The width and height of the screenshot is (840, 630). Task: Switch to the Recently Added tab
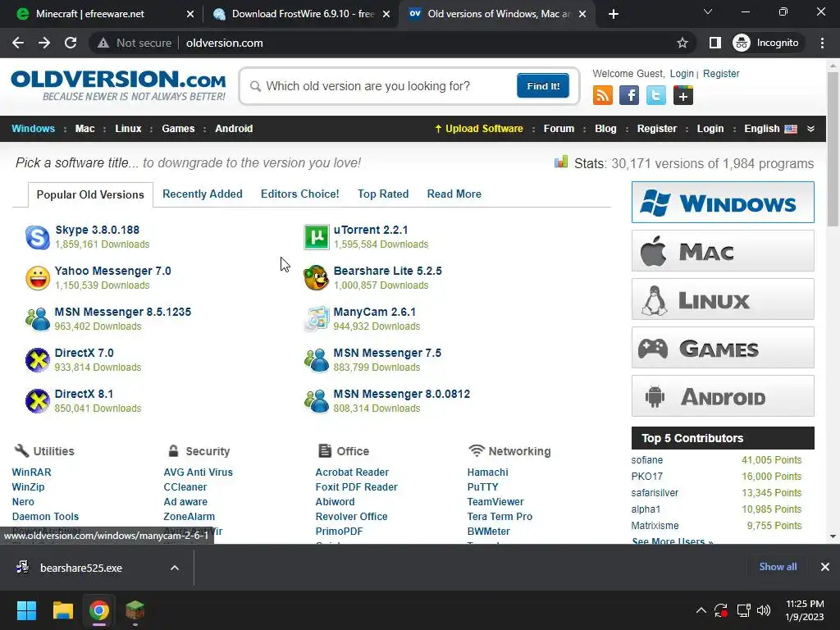tap(203, 194)
